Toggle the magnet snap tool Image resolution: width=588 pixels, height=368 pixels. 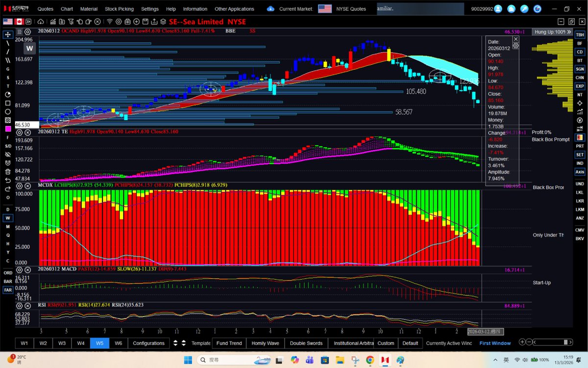8,163
